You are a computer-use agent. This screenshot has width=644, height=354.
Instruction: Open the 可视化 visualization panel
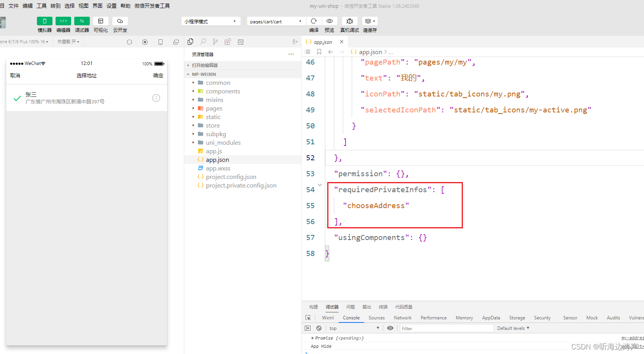click(101, 25)
